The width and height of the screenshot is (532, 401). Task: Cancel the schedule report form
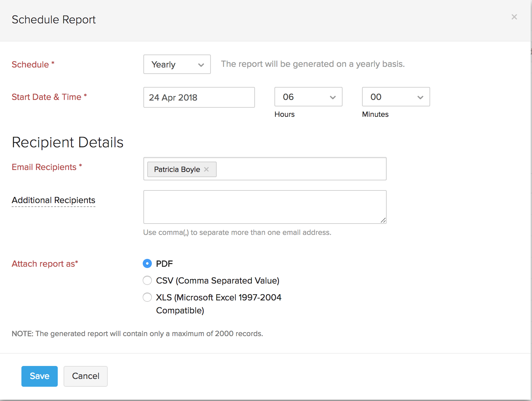[86, 376]
